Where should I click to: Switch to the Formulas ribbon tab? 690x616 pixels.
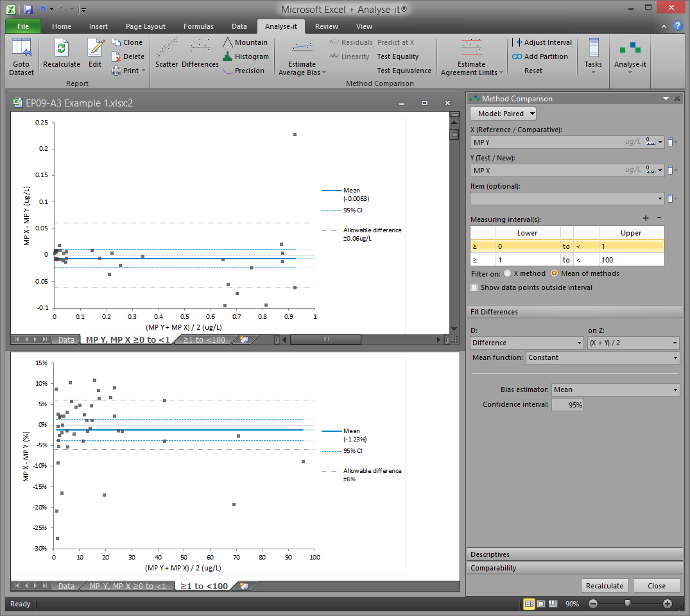198,26
